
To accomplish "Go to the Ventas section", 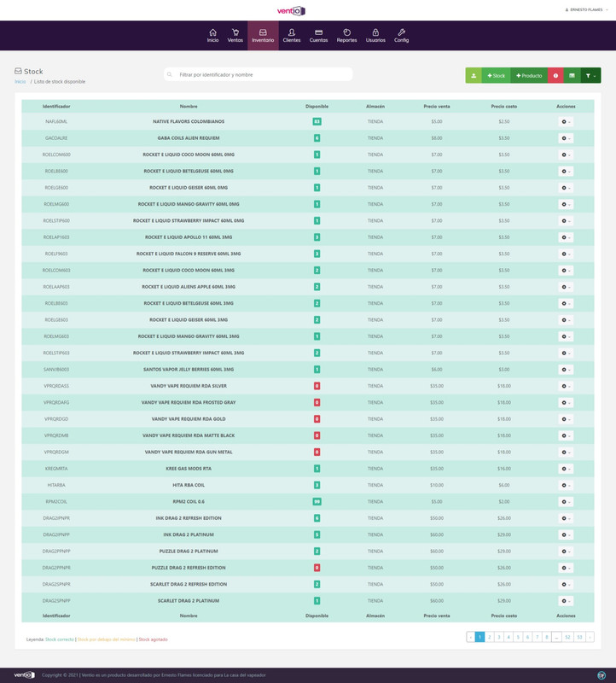I will tap(235, 36).
